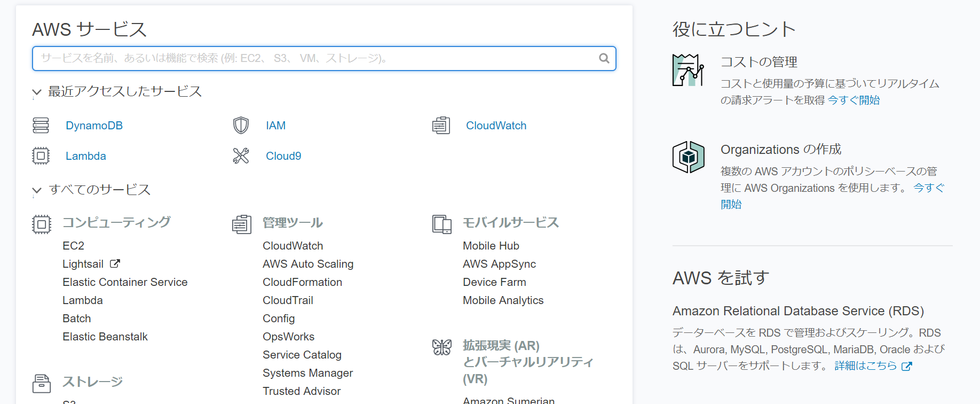Click the Lambda chip icon in recent services

pyautogui.click(x=41, y=156)
